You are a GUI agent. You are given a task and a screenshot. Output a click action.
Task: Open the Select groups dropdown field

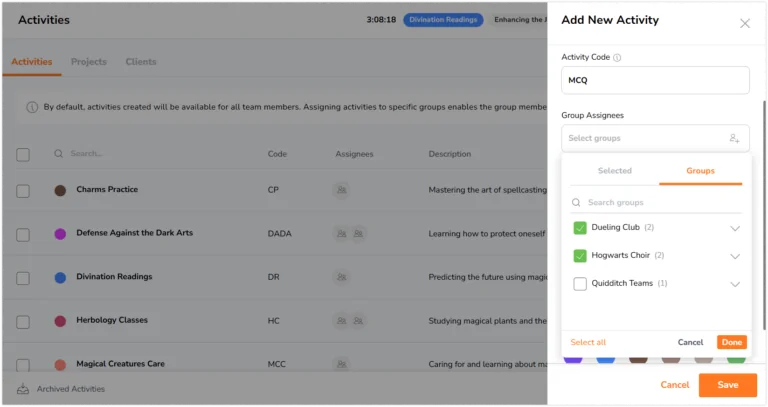[655, 138]
